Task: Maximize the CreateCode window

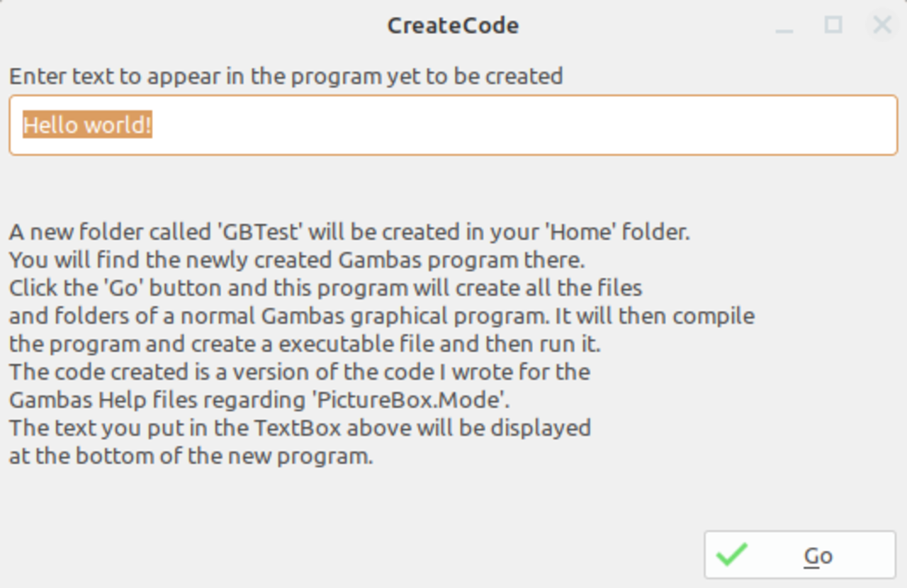Action: tap(833, 26)
